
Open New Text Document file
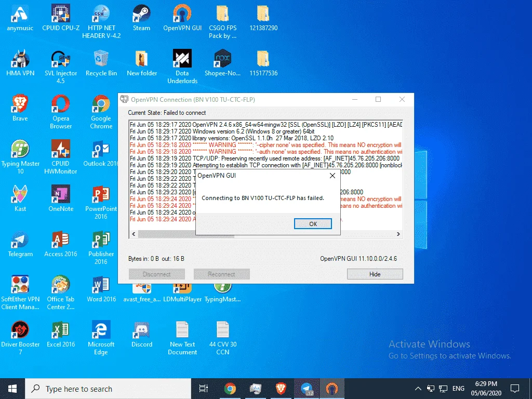[182, 338]
